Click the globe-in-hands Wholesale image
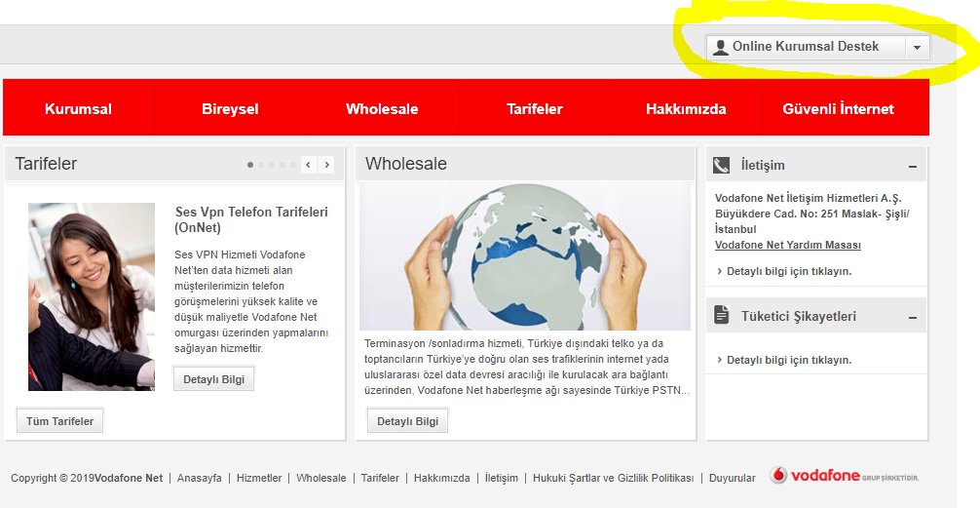This screenshot has height=508, width=980. click(x=525, y=256)
